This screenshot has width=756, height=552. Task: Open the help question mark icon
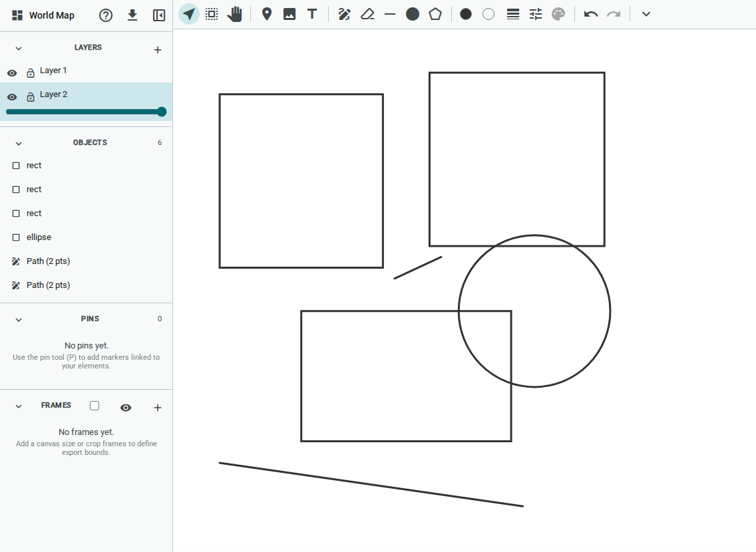[x=106, y=15]
